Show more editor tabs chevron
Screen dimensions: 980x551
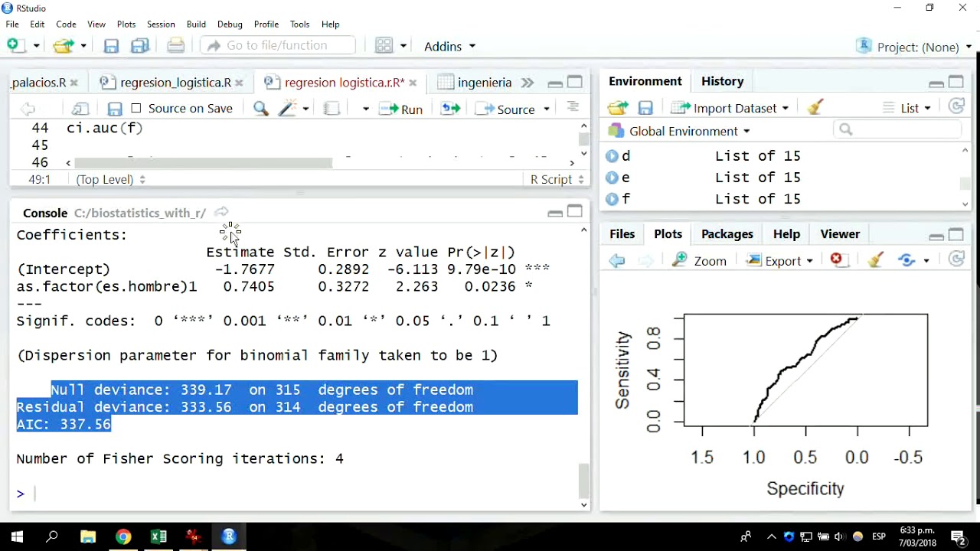(x=527, y=83)
